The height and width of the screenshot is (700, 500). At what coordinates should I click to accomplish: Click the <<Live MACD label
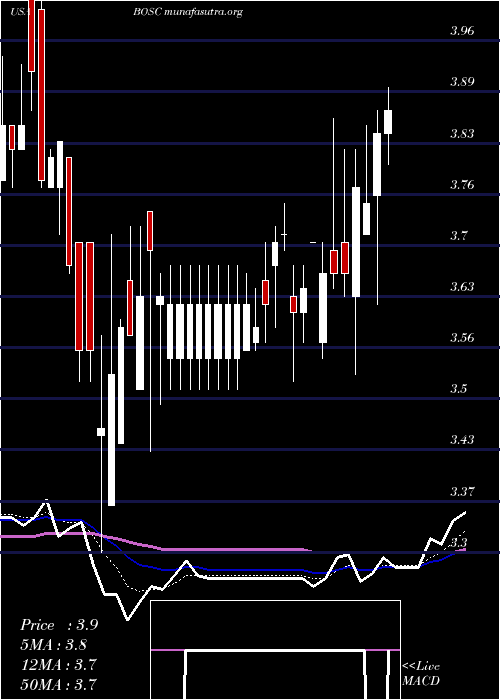[x=421, y=674]
